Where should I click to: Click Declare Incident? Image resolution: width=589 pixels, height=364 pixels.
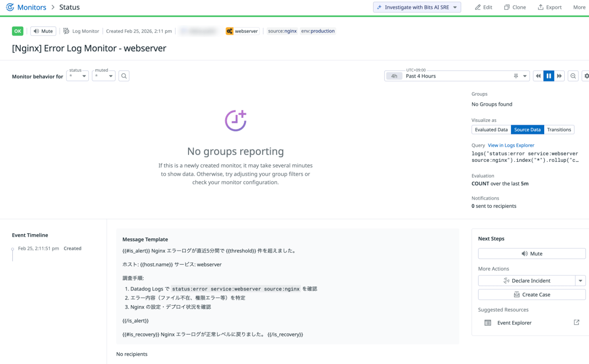click(527, 281)
